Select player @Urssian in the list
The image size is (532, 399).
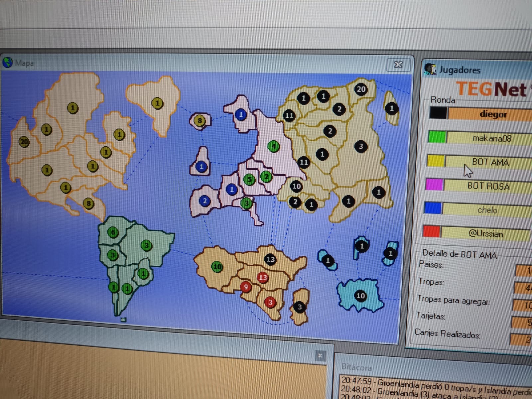(x=485, y=233)
